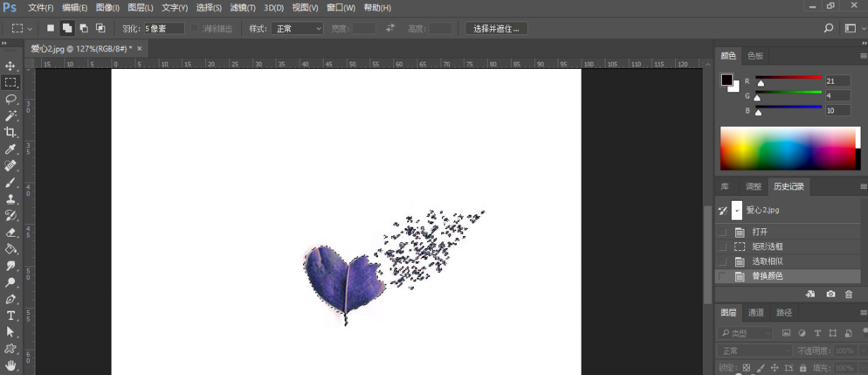Toggle history brush source for 打开 state

point(721,232)
